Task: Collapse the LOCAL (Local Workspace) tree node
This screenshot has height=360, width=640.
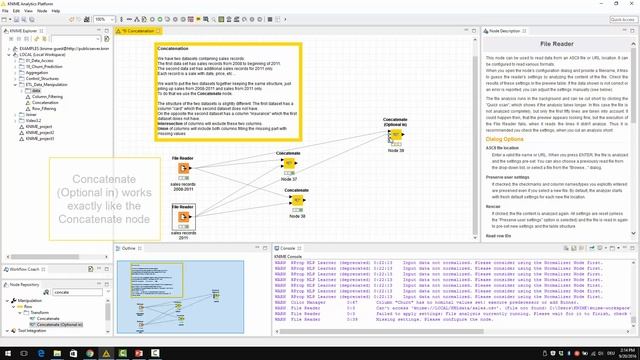Action: pyautogui.click(x=9, y=54)
